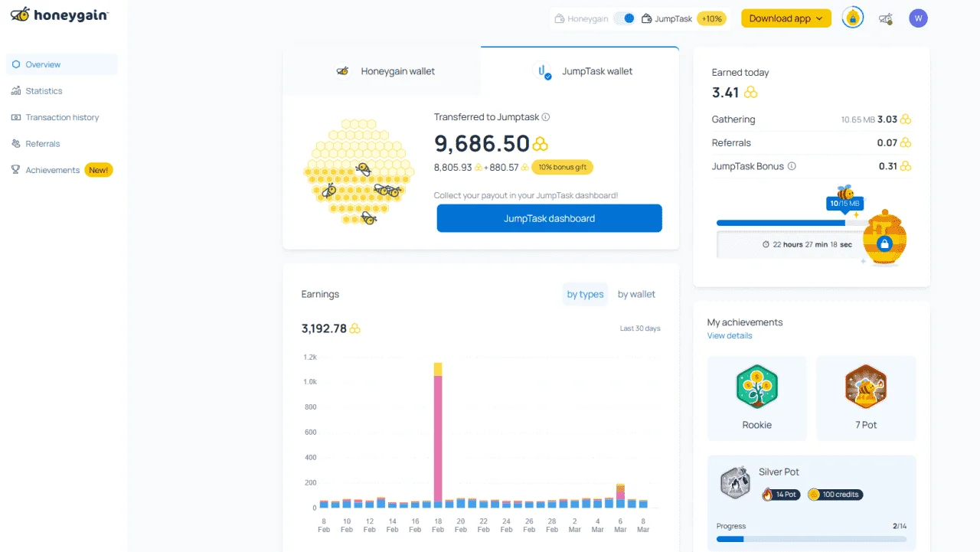Click the Referrals people icon
The width and height of the screenshot is (980, 552).
pyautogui.click(x=16, y=144)
